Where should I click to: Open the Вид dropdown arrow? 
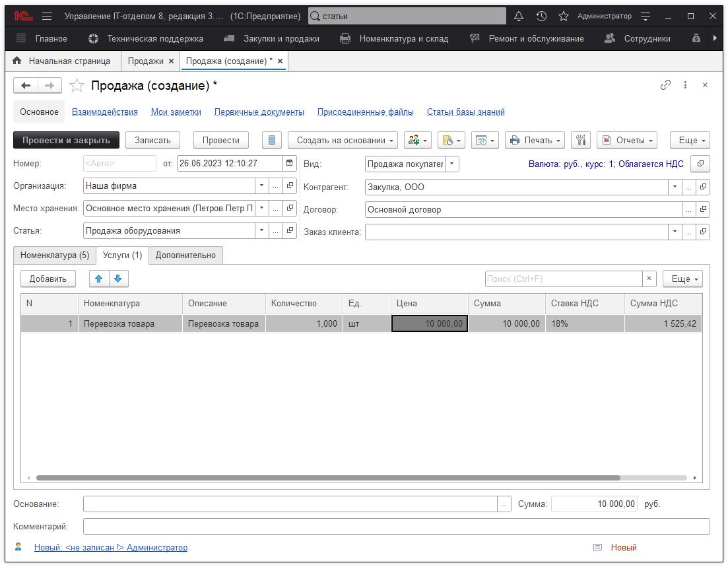452,164
